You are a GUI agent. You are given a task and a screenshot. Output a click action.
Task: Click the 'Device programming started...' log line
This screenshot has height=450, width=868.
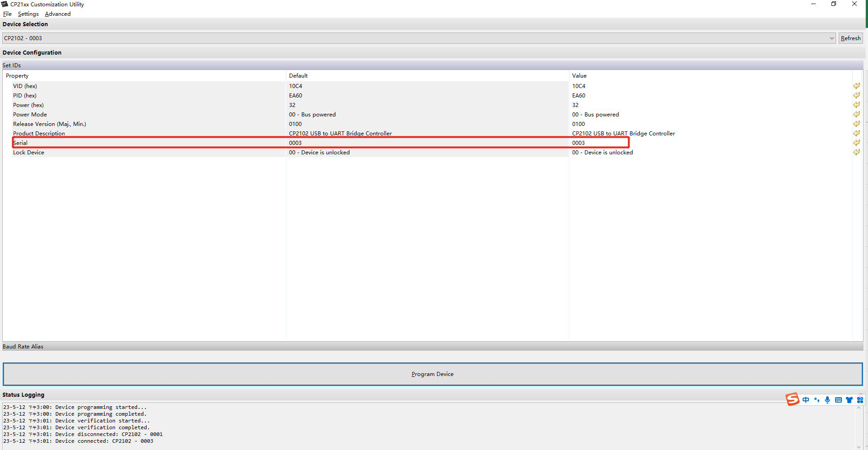[x=75, y=407]
